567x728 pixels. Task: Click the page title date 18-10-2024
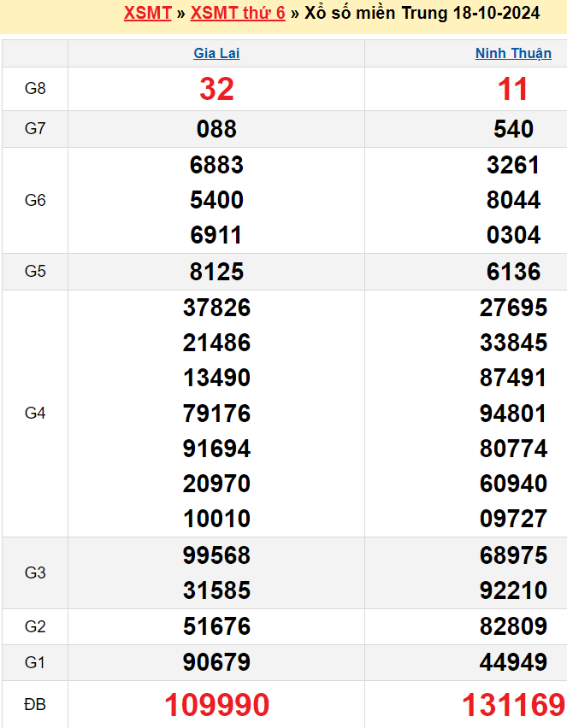point(496,13)
